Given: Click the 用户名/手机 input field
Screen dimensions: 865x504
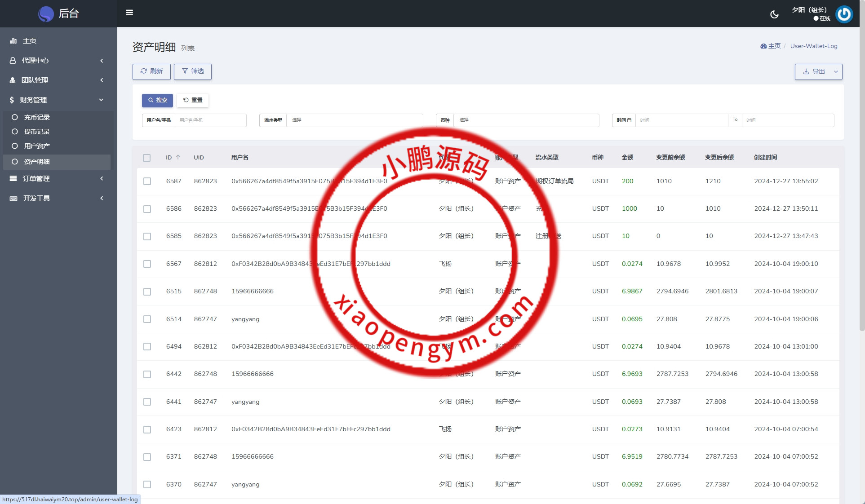Looking at the screenshot, I should [x=210, y=120].
